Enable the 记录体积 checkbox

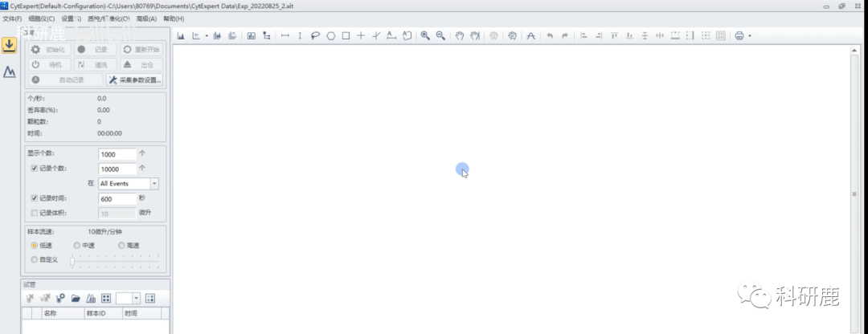[34, 213]
